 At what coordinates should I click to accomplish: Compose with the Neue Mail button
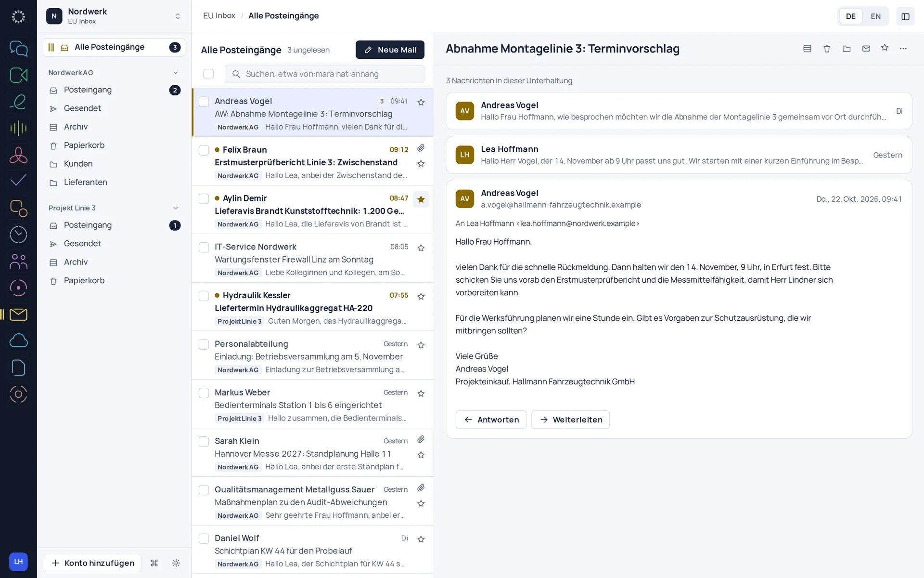pyautogui.click(x=390, y=50)
